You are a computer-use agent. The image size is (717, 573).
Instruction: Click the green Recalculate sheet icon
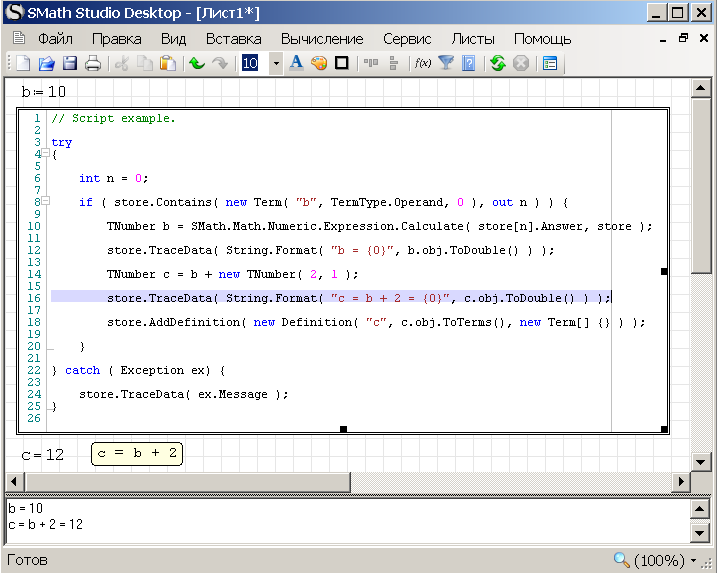pos(497,63)
